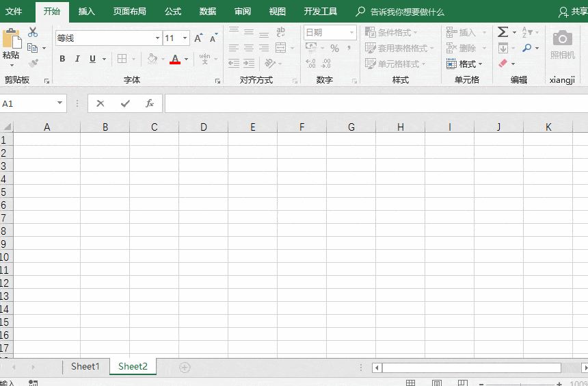Screen dimensions: 588x386
Task: Click the Name Box showing A1
Action: (27, 103)
